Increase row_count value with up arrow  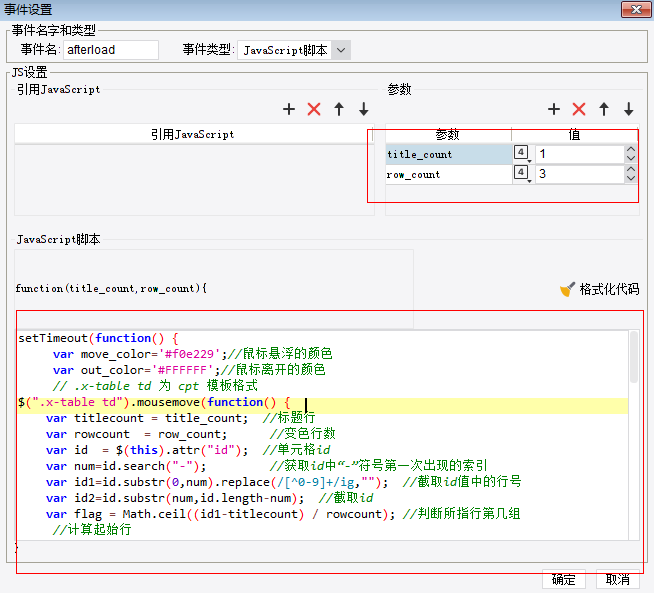pyautogui.click(x=631, y=169)
